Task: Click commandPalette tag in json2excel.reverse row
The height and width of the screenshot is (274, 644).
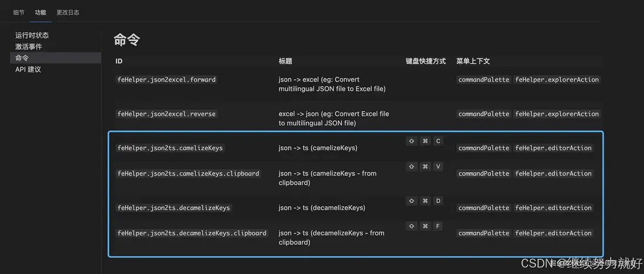Action: pos(483,114)
